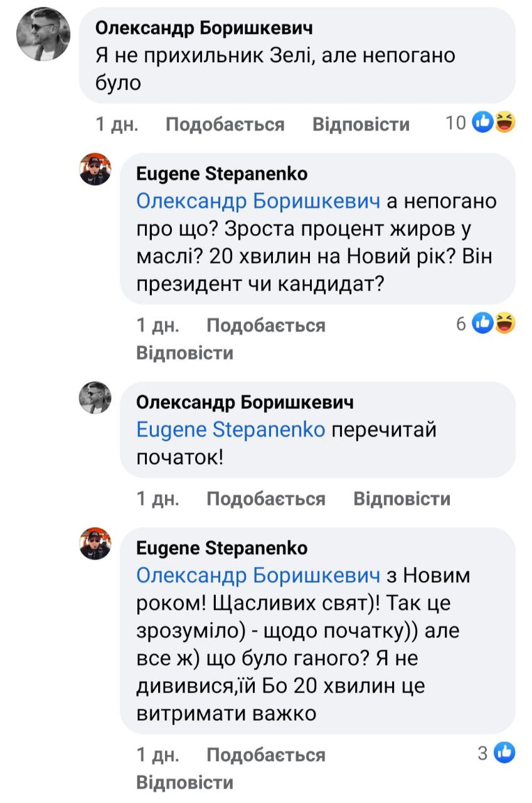Reply to the comment 'президент чи кандидат?'
Viewport: 532px width, 803px height.
184,353
